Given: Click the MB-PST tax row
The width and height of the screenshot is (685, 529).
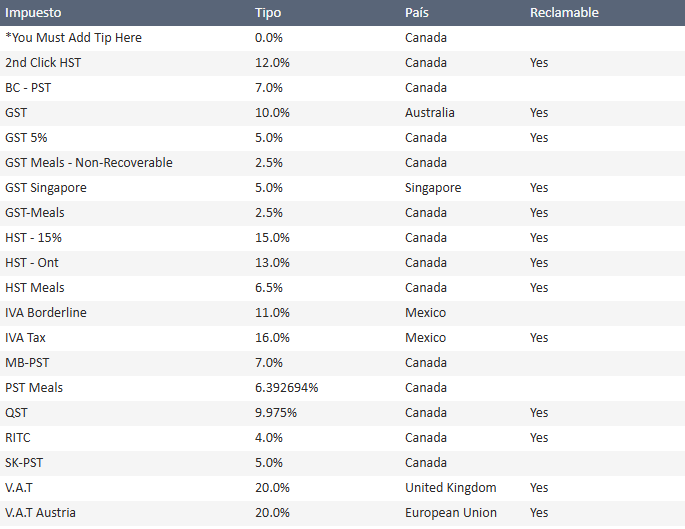Looking at the screenshot, I should 342,363.
